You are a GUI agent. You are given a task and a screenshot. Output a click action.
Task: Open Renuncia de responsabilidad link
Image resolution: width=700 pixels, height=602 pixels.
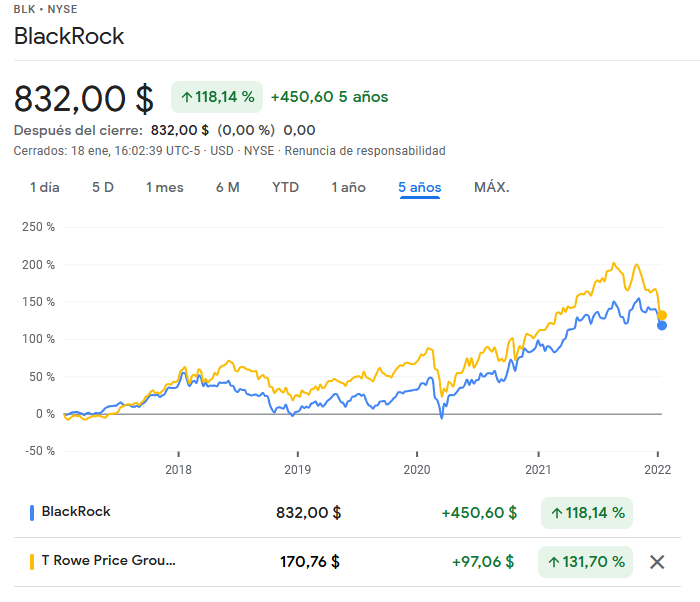[x=366, y=151]
